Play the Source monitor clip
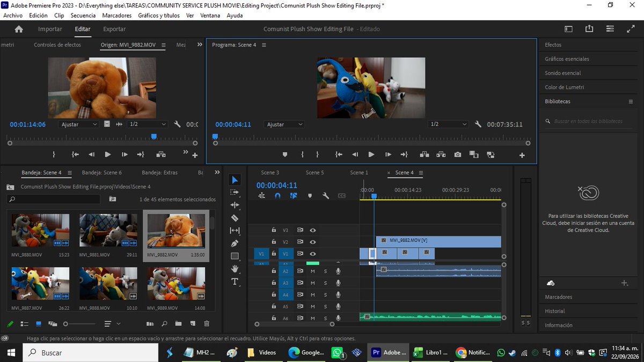 pyautogui.click(x=108, y=154)
